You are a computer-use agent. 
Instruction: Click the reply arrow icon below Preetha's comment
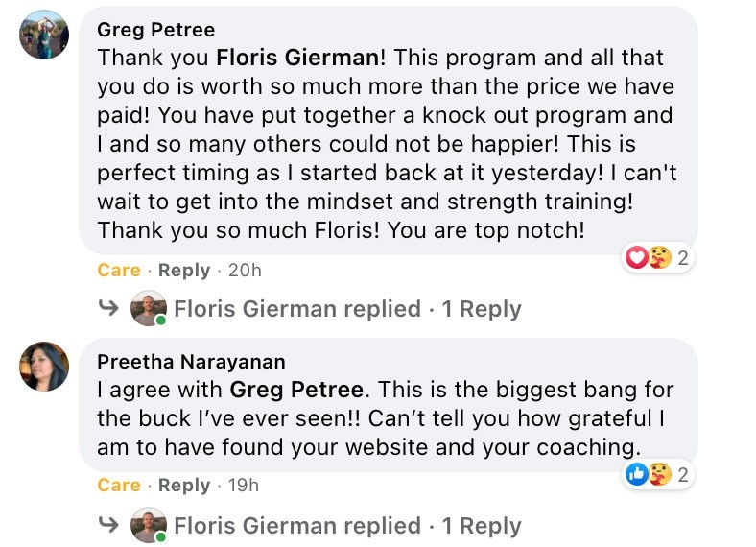pyautogui.click(x=109, y=526)
